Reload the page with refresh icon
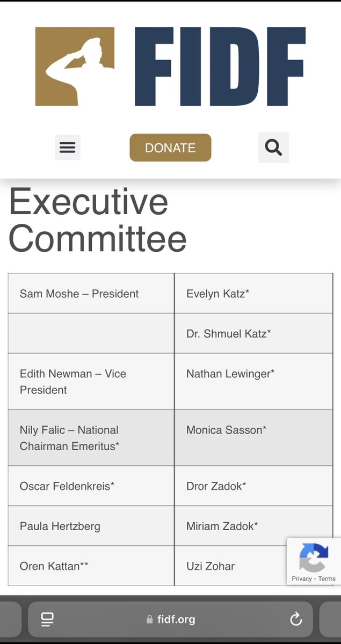This screenshot has width=341, height=644. 296,619
